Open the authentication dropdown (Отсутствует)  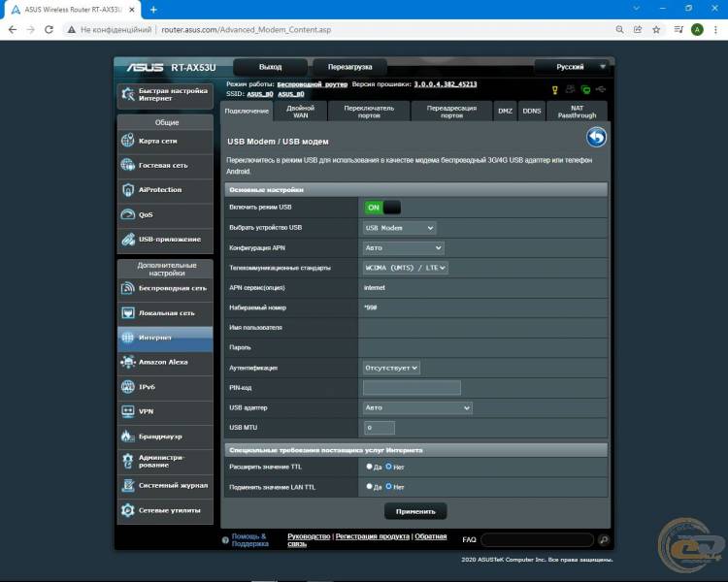391,368
